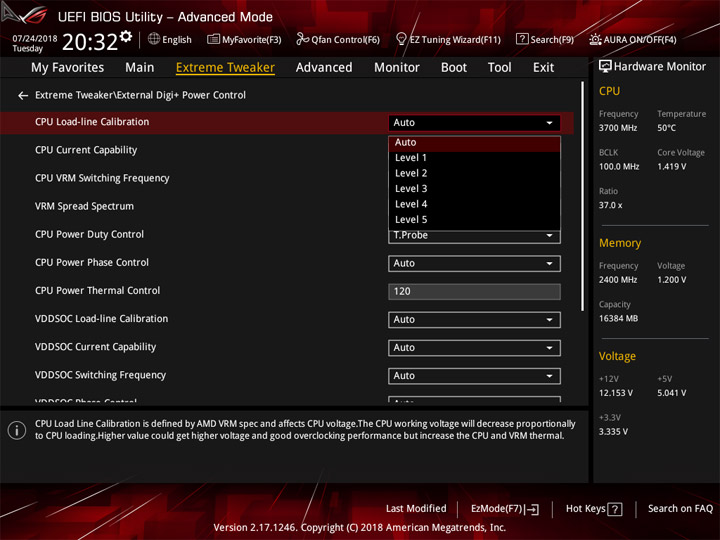Select Level 2 in the dropdown list
720x540 pixels.
[474, 174]
